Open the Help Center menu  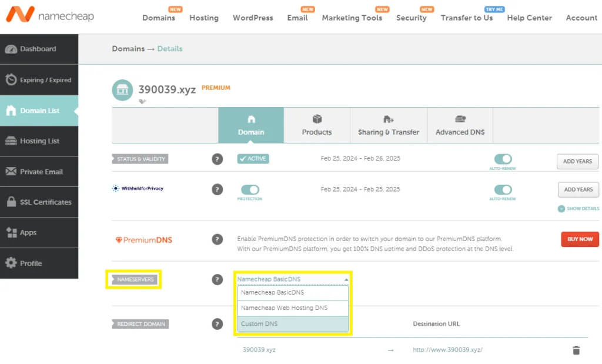[530, 18]
